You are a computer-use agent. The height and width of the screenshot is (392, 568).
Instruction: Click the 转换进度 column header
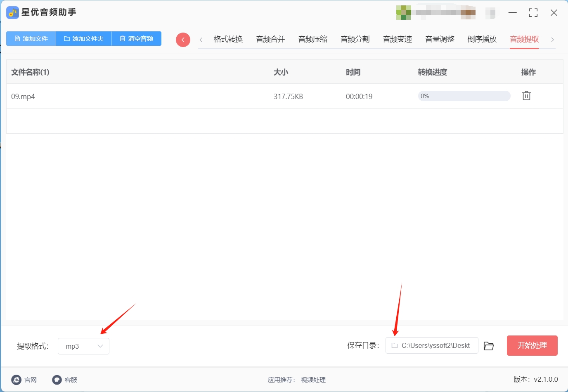(x=432, y=72)
